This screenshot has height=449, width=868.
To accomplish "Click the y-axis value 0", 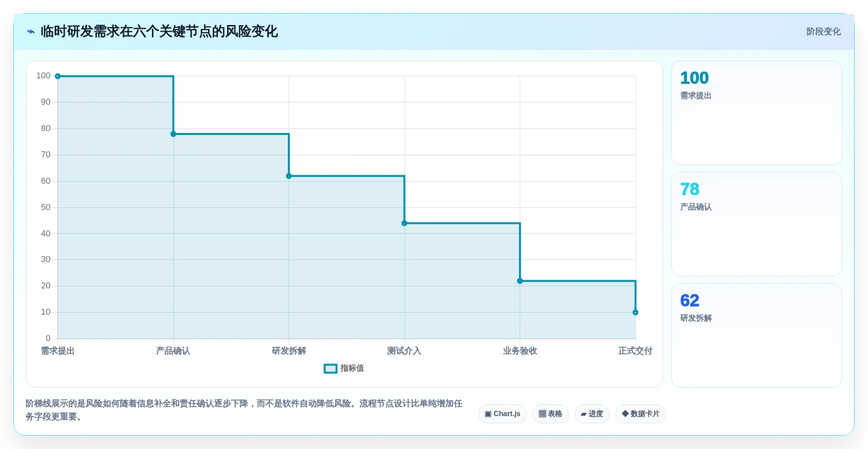I will click(48, 338).
